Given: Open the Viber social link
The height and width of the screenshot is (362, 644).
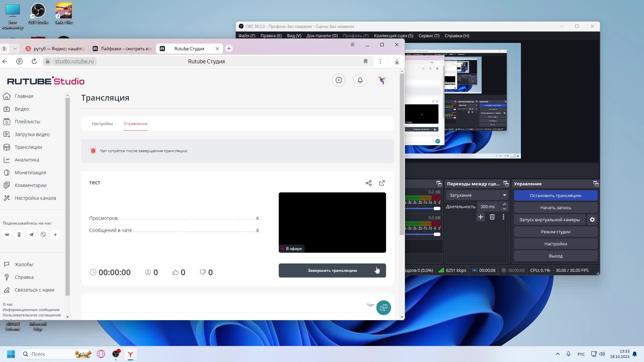Looking at the screenshot, I should coord(43,235).
